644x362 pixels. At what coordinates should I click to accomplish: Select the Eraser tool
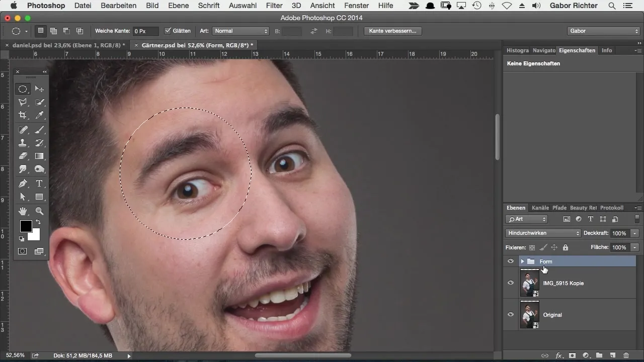click(x=23, y=156)
